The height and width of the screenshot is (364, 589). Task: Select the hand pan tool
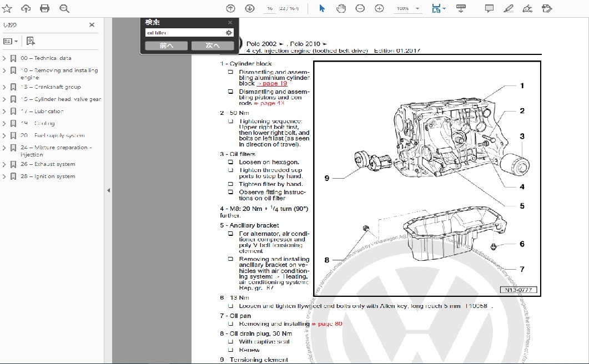tap(341, 8)
